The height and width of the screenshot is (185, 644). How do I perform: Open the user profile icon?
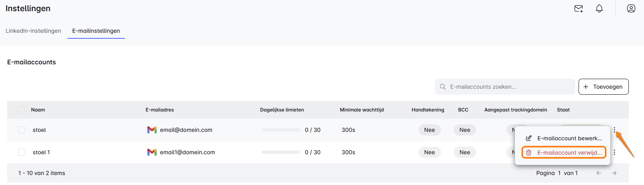click(631, 8)
